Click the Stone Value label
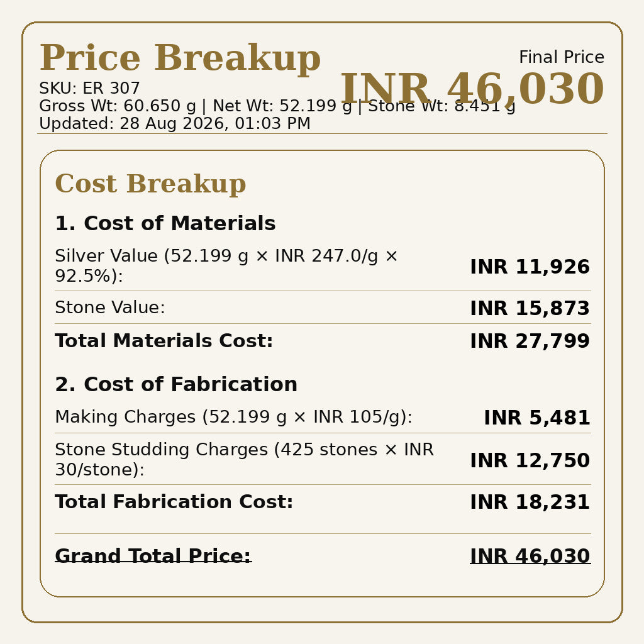644x644 pixels. coord(110,307)
